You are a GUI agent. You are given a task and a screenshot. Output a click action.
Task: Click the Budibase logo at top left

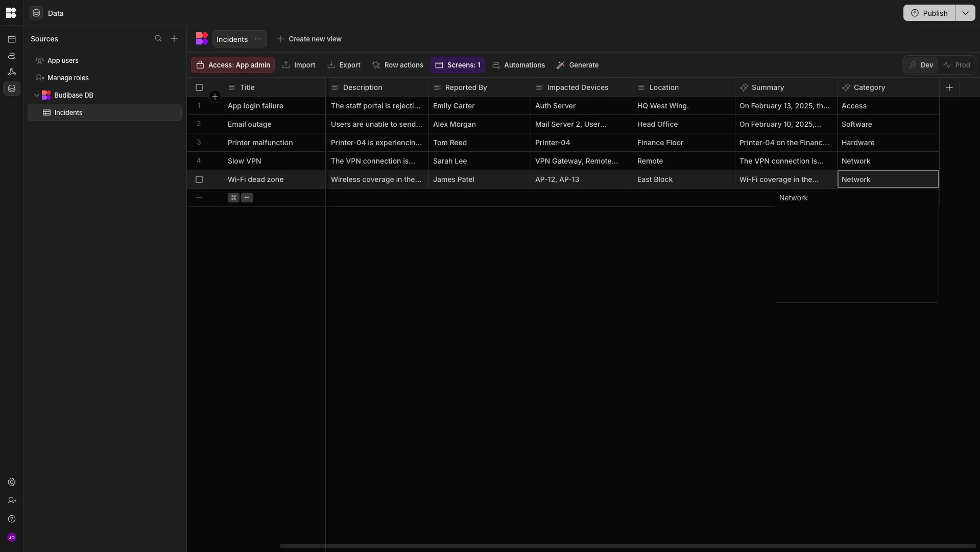pos(11,13)
